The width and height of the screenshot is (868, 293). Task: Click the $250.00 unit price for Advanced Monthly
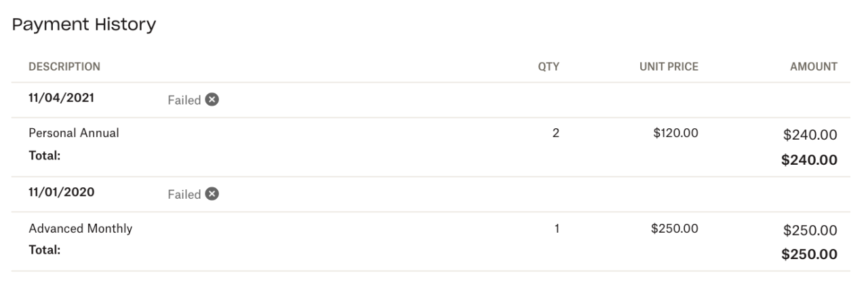point(674,229)
